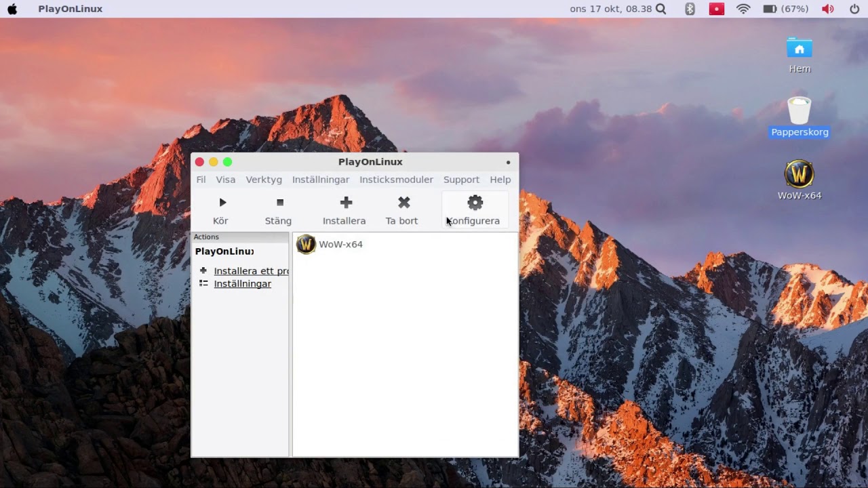This screenshot has height=488, width=868.
Task: Select the Papperskorg trash icon
Action: 800,111
